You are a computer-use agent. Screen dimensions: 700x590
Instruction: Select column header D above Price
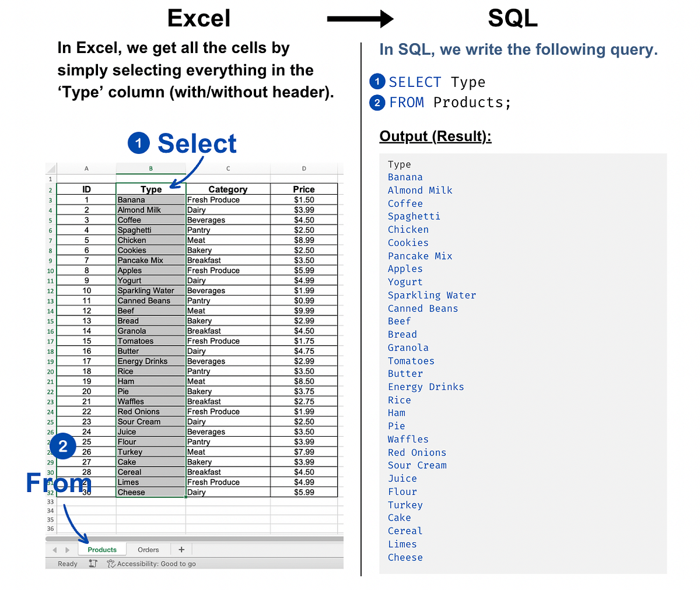point(304,168)
